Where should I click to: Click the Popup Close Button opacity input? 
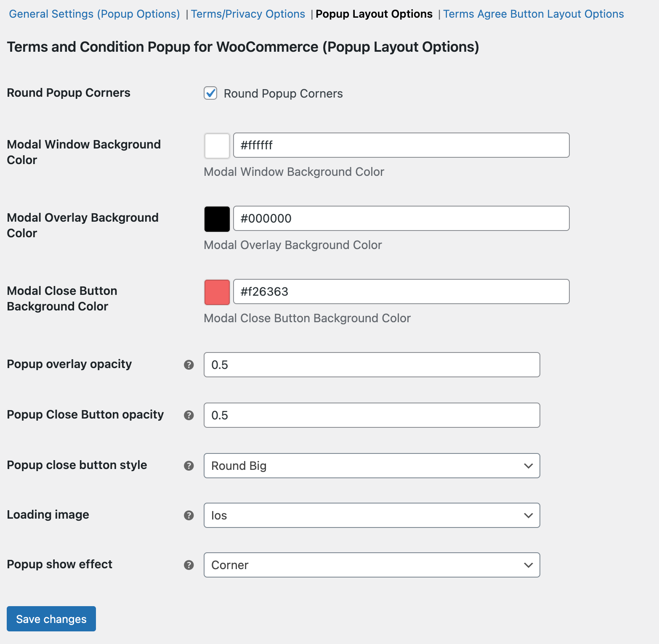pyautogui.click(x=372, y=415)
